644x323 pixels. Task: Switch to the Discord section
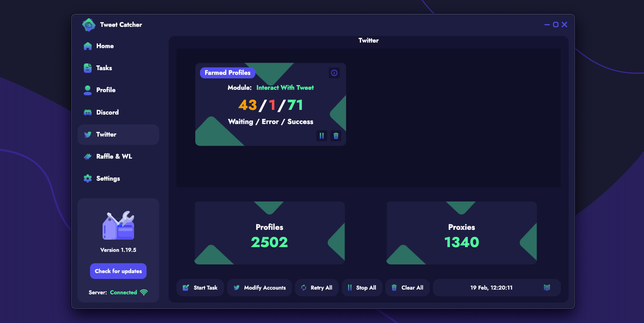click(118, 112)
